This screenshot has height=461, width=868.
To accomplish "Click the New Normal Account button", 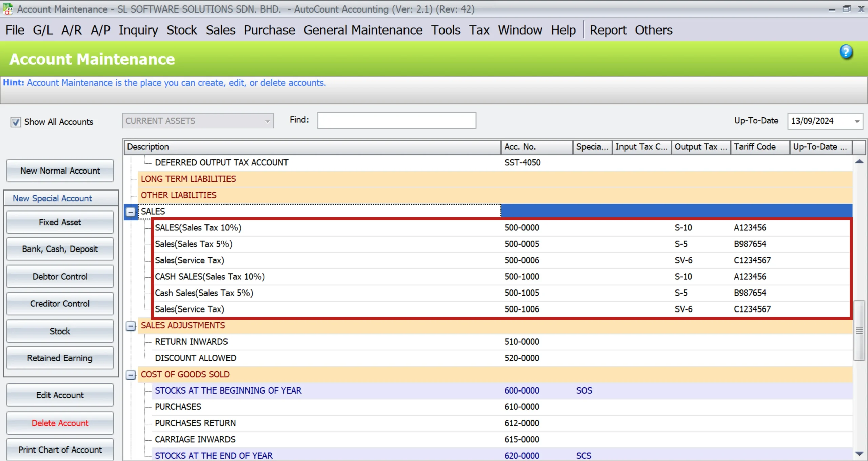I will (60, 171).
